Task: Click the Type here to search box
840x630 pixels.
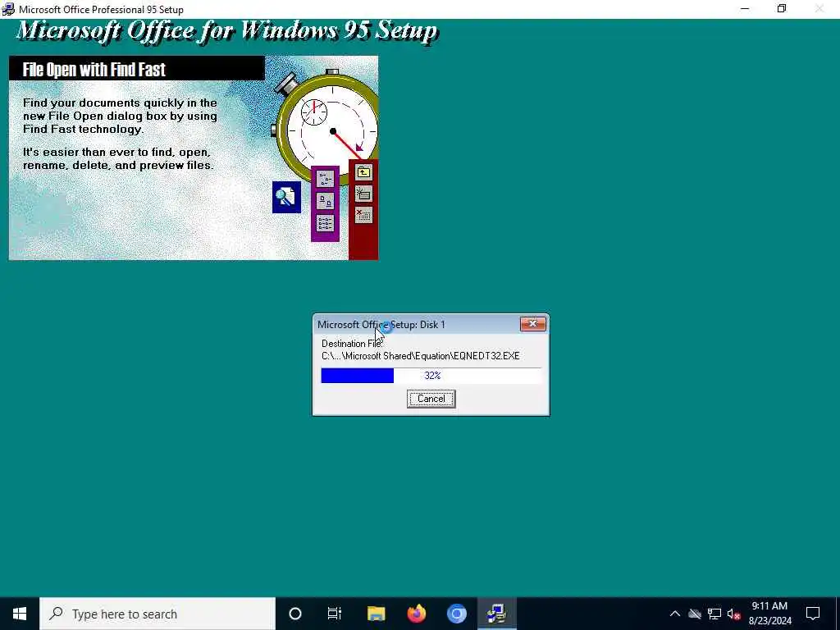Action: click(x=157, y=614)
